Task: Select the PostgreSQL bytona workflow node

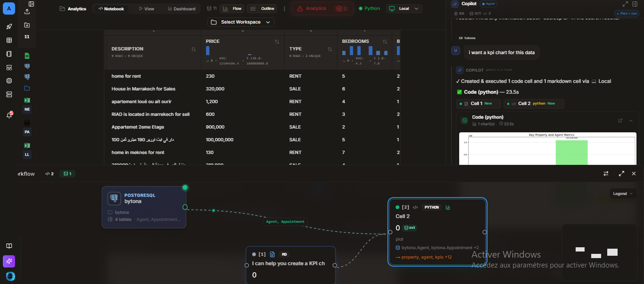Action: click(x=144, y=207)
